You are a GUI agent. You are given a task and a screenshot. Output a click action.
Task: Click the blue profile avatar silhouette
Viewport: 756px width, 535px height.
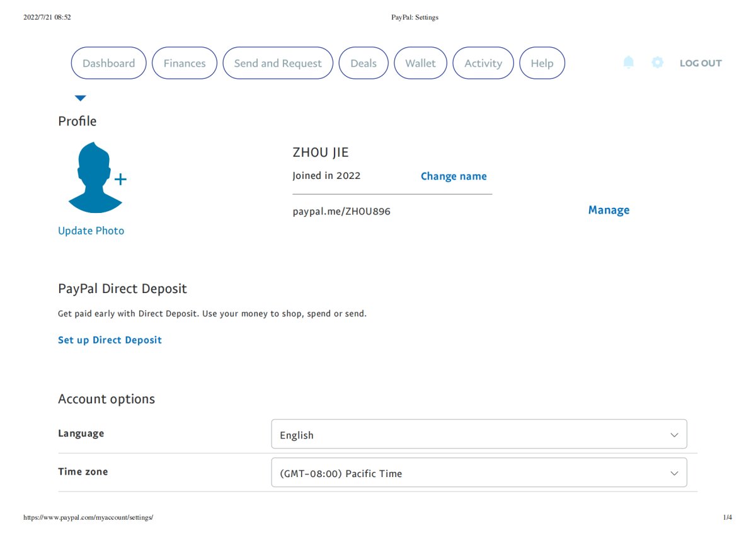(x=94, y=178)
